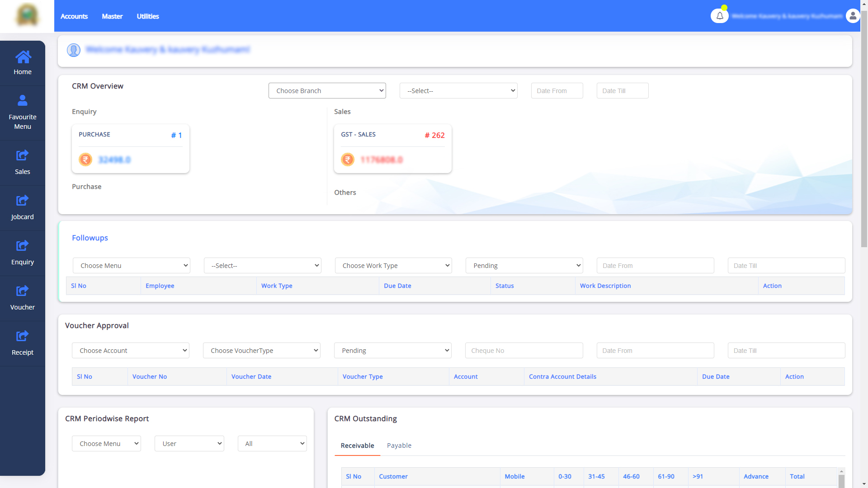Open the Receipt sidebar icon
Viewport: 868px width, 488px height.
(23, 336)
